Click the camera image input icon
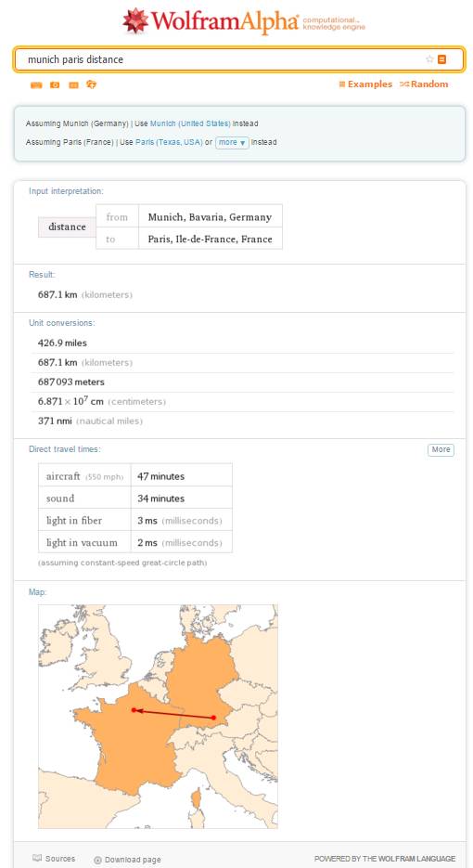This screenshot has width=473, height=868. [55, 84]
